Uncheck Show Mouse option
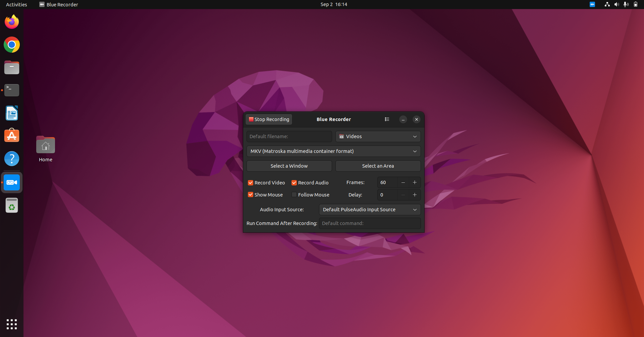The width and height of the screenshot is (644, 337). point(251,194)
